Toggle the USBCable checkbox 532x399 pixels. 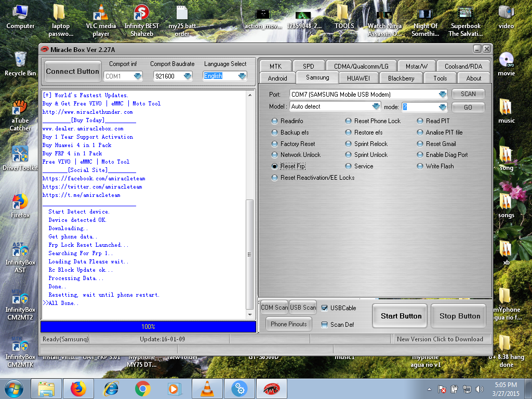(324, 308)
